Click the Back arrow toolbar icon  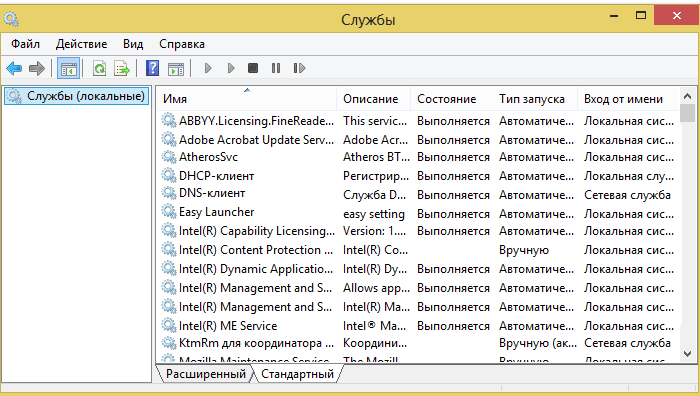14,68
